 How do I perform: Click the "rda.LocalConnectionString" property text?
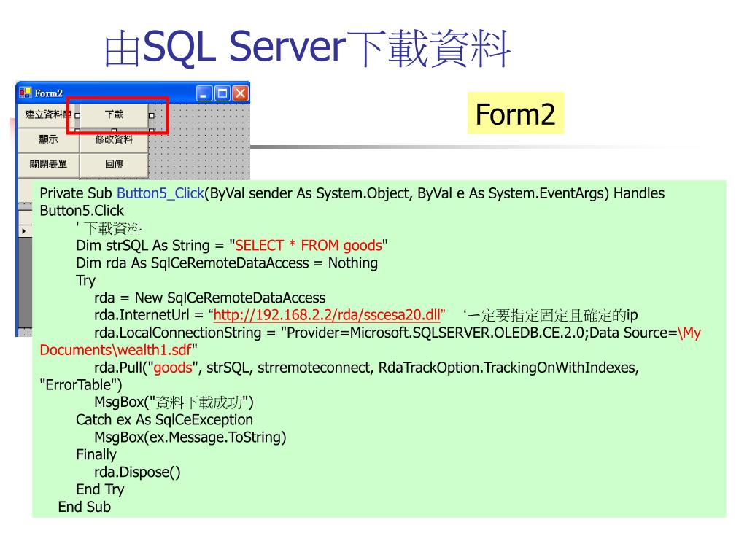click(x=178, y=332)
